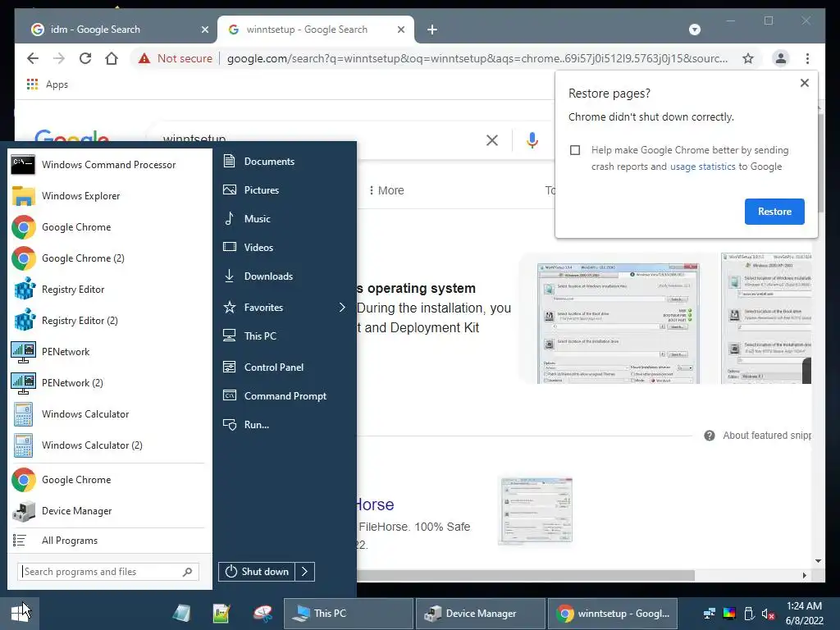Click the Restore button
This screenshot has height=630, width=840.
coord(774,212)
